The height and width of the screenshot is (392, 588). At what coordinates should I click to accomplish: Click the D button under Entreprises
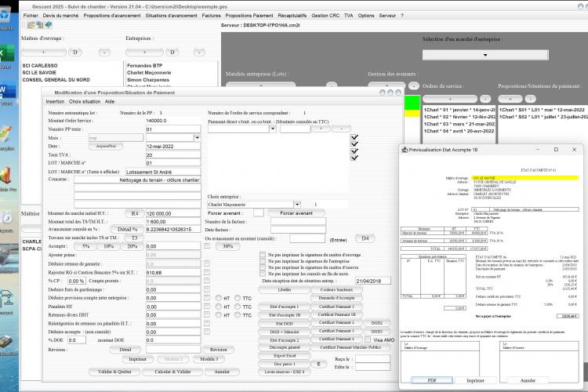(172, 53)
